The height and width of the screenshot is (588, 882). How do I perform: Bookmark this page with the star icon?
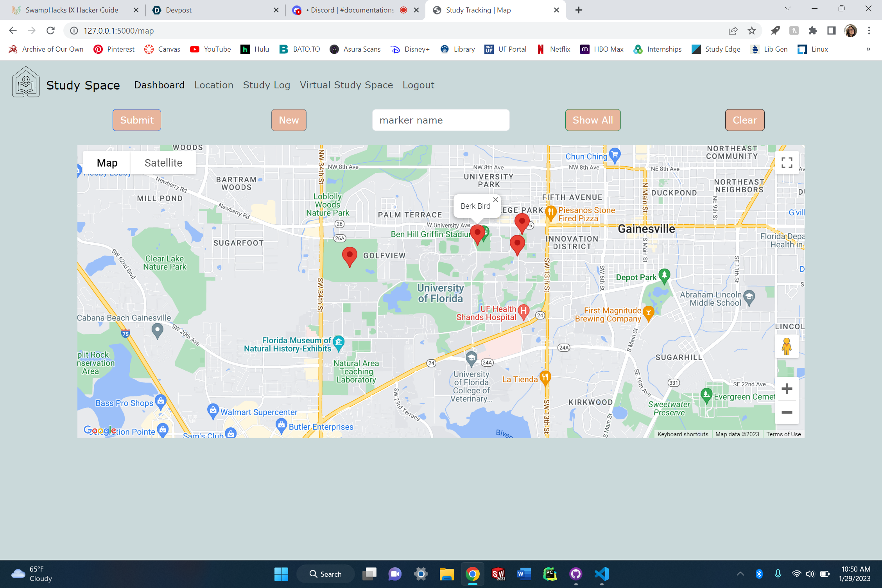[x=751, y=30]
